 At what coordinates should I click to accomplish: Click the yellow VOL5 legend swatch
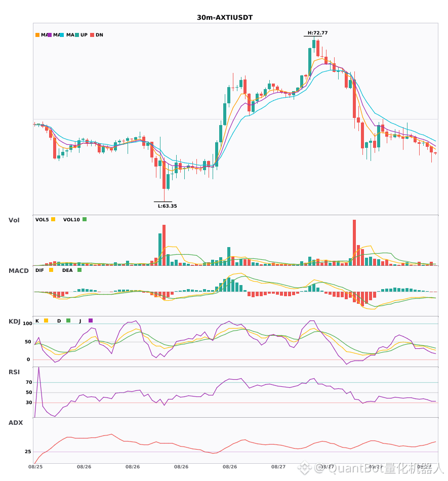pos(53,219)
